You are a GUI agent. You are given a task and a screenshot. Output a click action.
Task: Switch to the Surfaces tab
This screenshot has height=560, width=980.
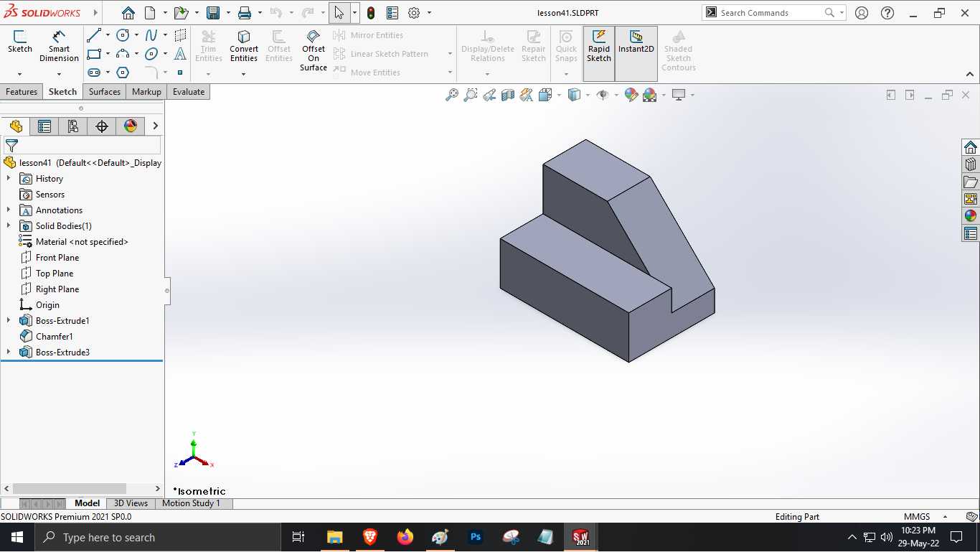[105, 92]
